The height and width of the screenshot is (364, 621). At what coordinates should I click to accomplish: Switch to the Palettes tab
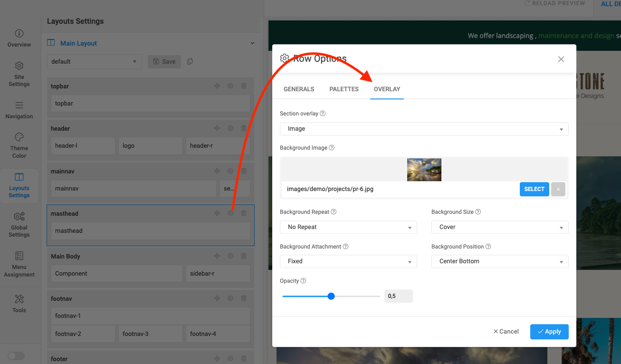pyautogui.click(x=344, y=89)
